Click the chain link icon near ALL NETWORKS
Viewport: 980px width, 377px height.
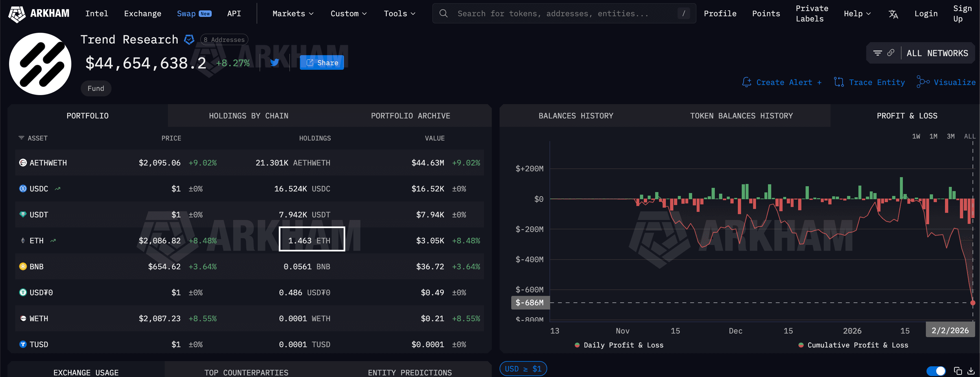click(891, 53)
